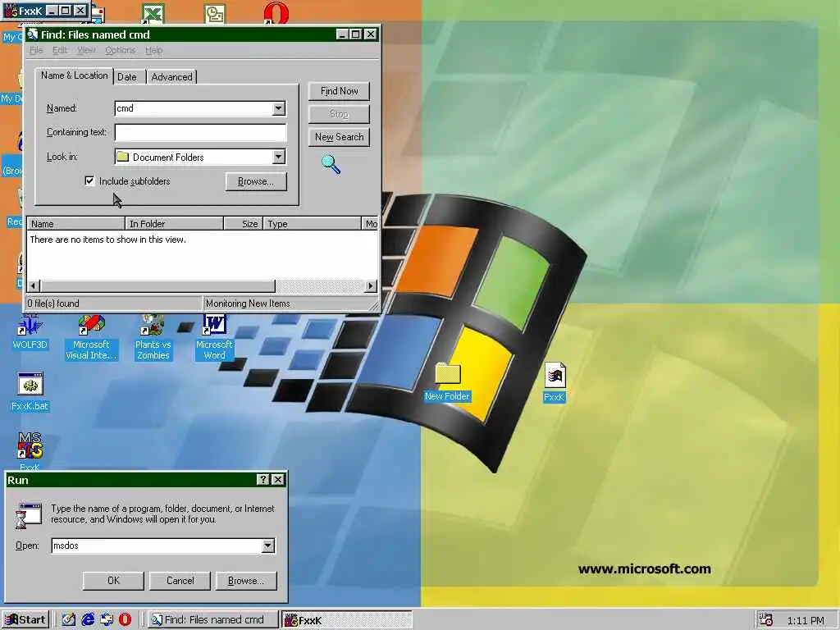Viewport: 840px width, 630px height.
Task: Click the Opera shortcut icon on desktop top
Action: 276,13
